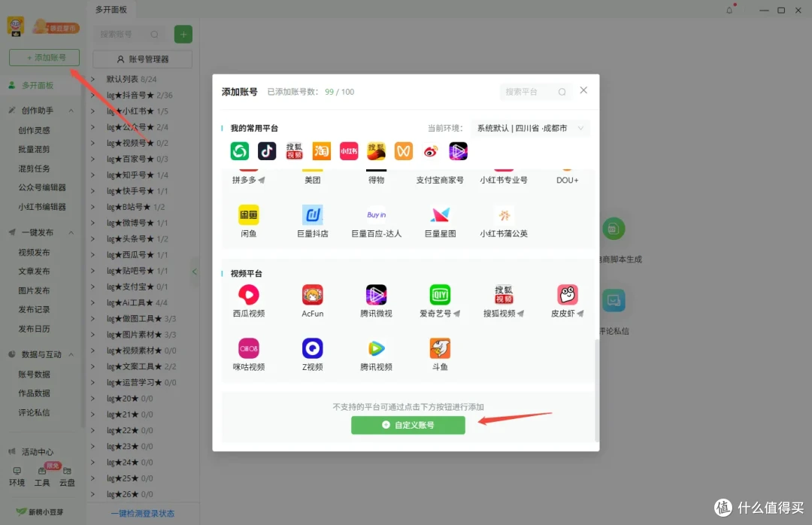812x525 pixels.
Task: Pick the Xiaohongshu red icon in common platforms
Action: (x=349, y=151)
